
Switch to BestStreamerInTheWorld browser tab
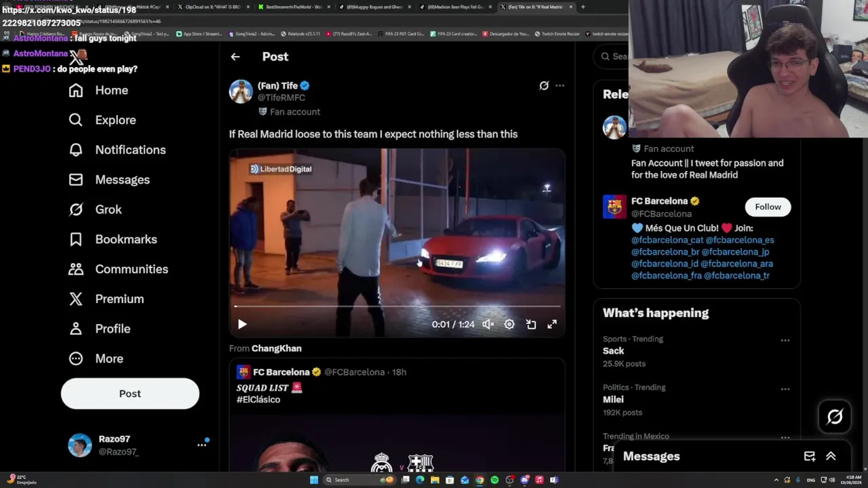tap(294, 7)
